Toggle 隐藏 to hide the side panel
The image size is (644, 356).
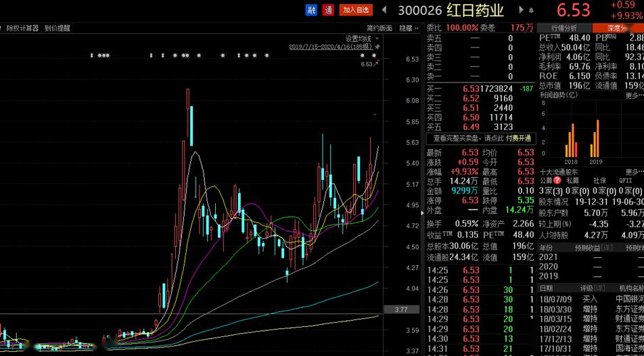click(405, 28)
